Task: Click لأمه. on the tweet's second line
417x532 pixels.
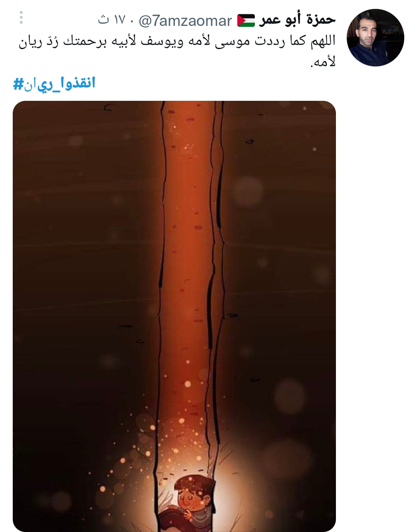Action: tap(322, 61)
